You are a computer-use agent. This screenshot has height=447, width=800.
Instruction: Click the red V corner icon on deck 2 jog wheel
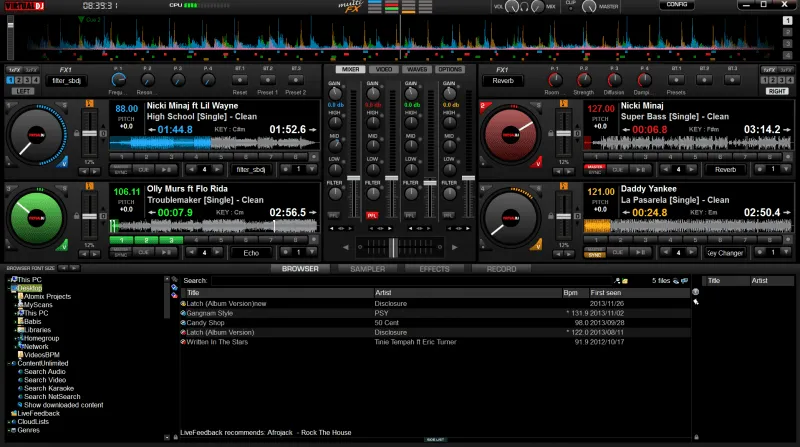click(x=537, y=164)
